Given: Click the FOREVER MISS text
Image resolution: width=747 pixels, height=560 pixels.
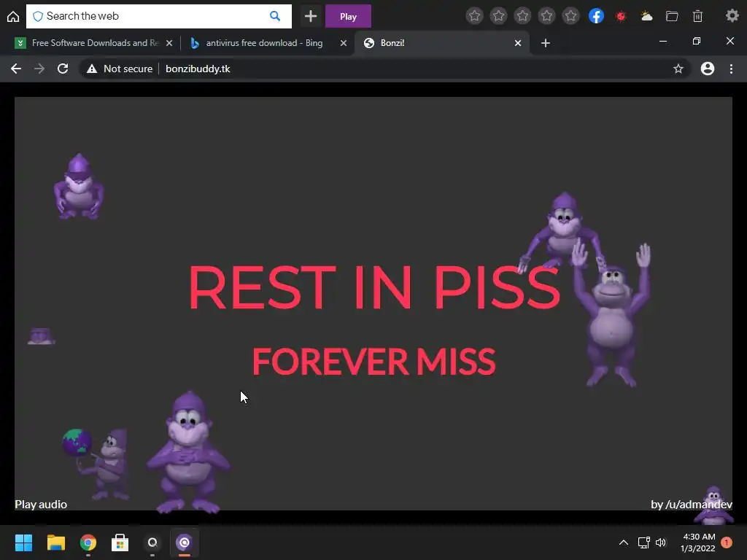Looking at the screenshot, I should coord(374,362).
